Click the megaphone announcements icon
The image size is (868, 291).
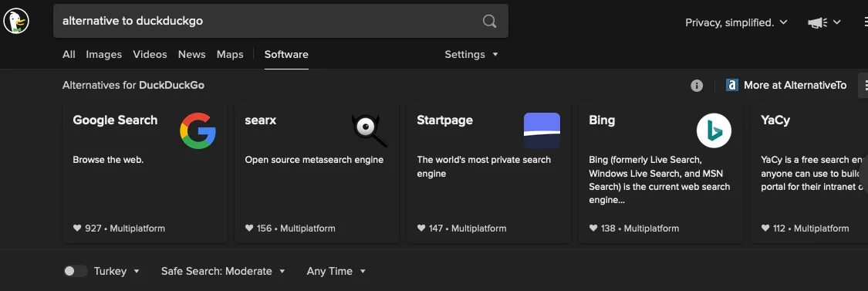(x=817, y=22)
